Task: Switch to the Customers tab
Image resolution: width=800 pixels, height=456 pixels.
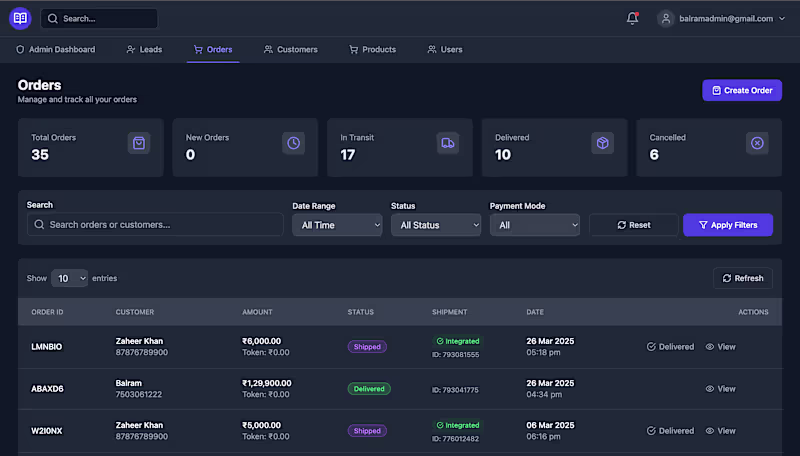Action: (x=290, y=49)
